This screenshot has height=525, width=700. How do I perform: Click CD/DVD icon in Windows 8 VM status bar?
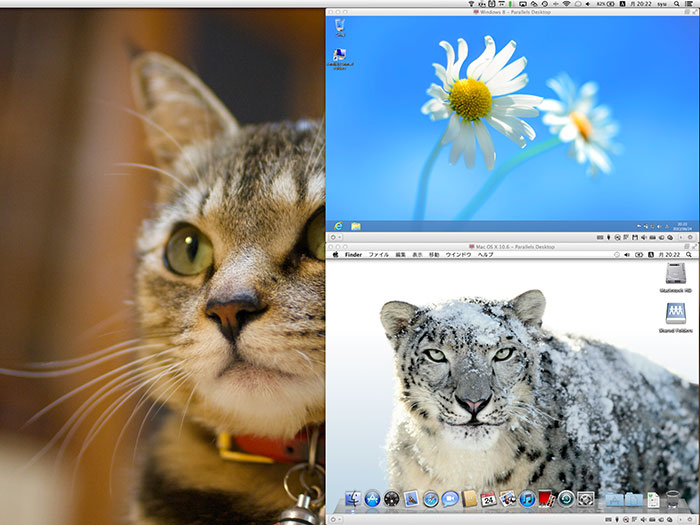coord(617,238)
